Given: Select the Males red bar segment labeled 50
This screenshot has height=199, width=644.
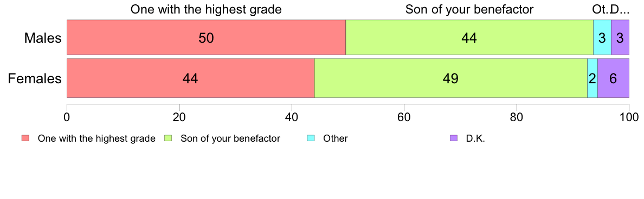Looking at the screenshot, I should pyautogui.click(x=206, y=37).
